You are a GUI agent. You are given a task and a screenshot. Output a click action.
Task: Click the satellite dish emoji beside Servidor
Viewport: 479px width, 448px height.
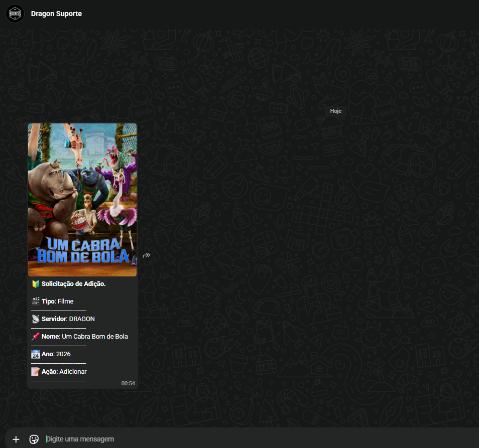pyautogui.click(x=36, y=319)
